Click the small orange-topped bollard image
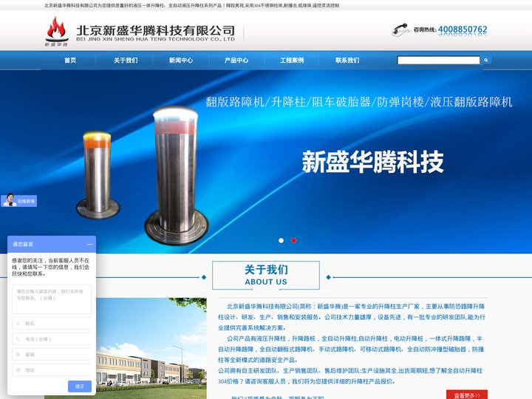 pos(98,174)
